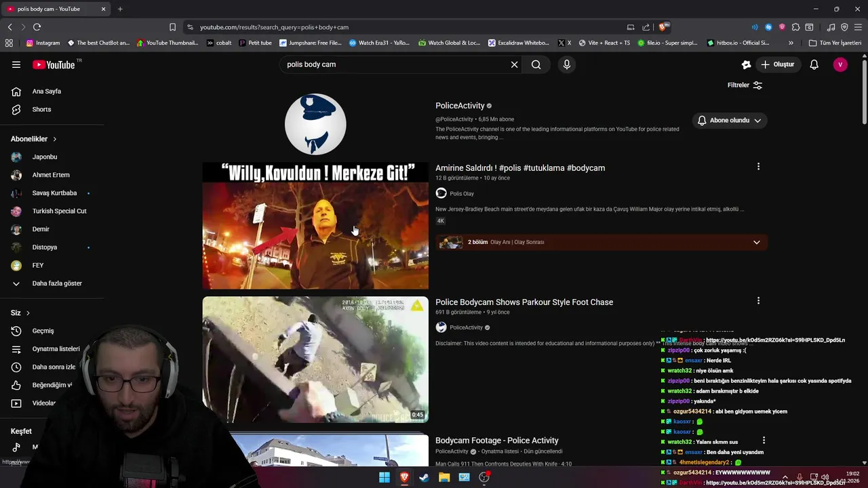
Task: Click the Brave shields lion icon
Action: pyautogui.click(x=663, y=27)
